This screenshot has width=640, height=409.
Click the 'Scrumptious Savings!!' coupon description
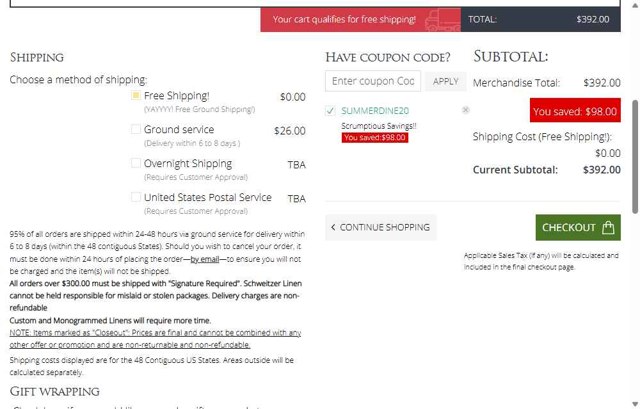click(x=379, y=126)
